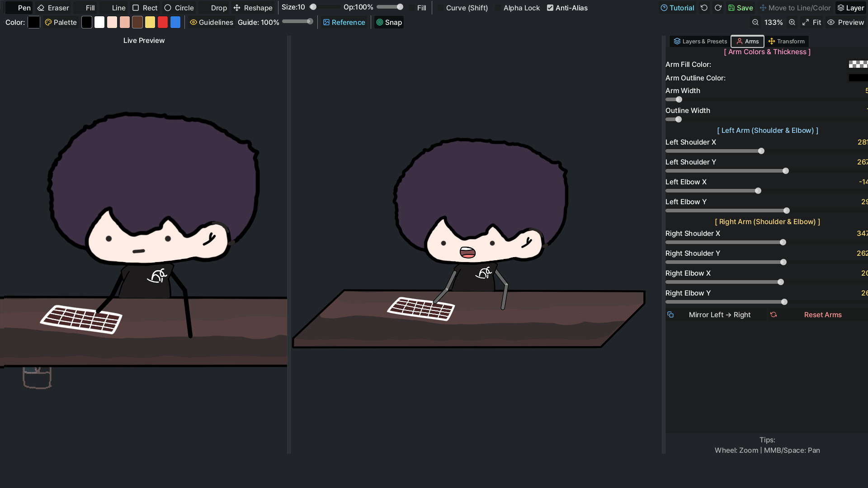Screen dimensions: 868x488
Task: Open the Palette
Action: tap(61, 22)
